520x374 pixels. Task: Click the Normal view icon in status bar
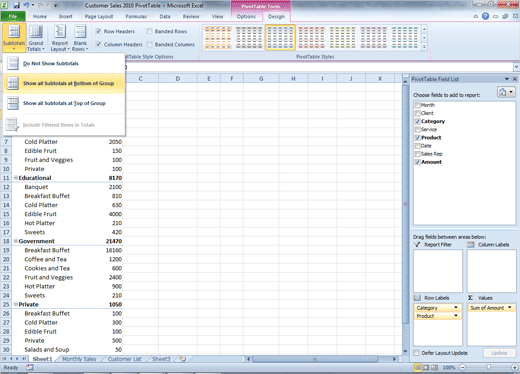click(417, 367)
